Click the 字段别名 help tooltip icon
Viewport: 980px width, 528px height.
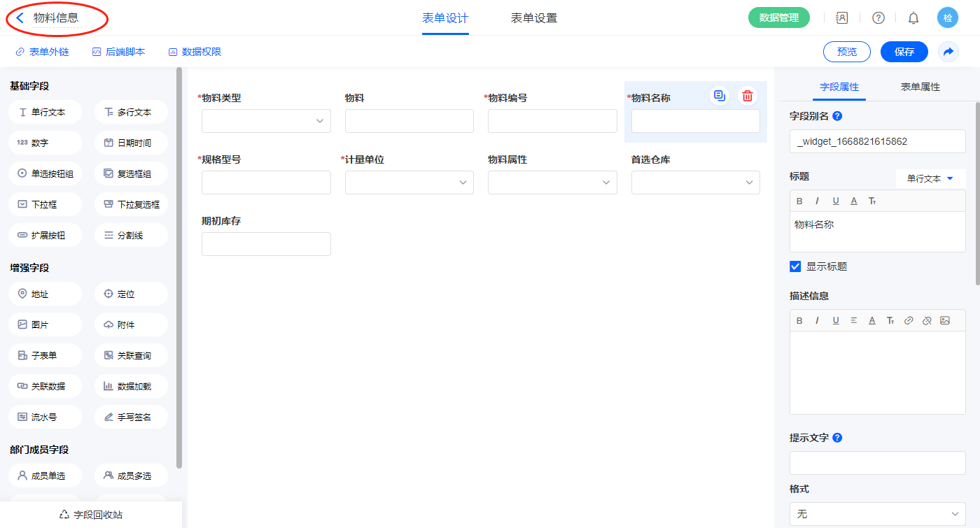tap(837, 116)
